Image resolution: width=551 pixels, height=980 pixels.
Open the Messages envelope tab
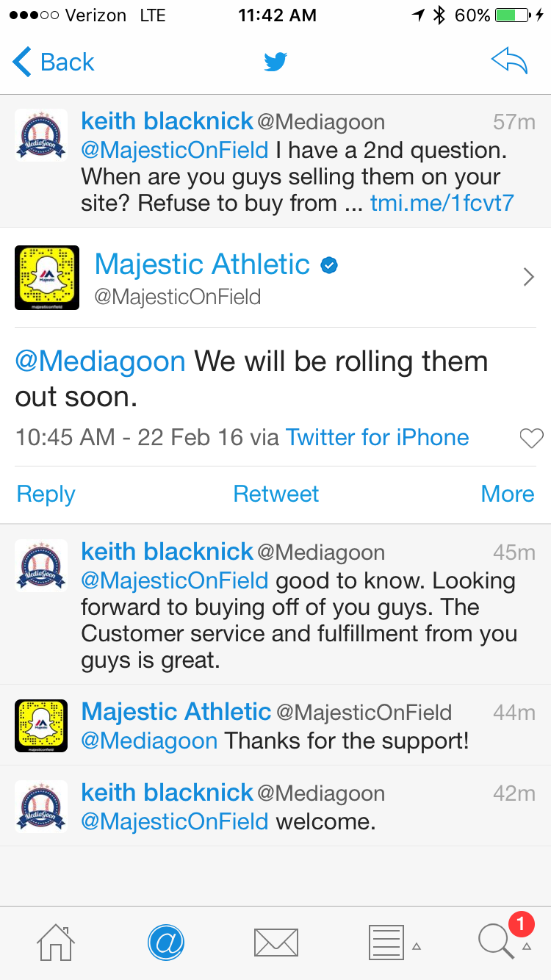coord(275,942)
